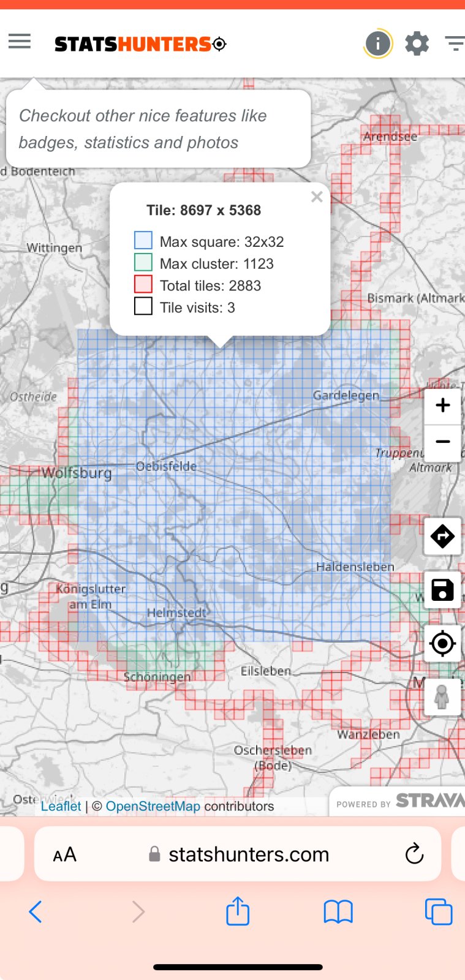Open the OpenStreetMap attribution link

pos(153,806)
